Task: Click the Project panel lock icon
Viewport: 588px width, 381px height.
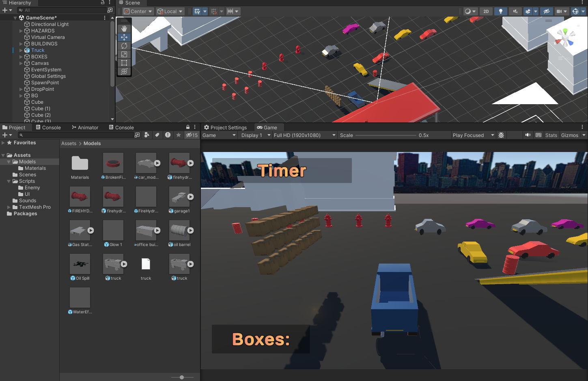Action: point(188,127)
